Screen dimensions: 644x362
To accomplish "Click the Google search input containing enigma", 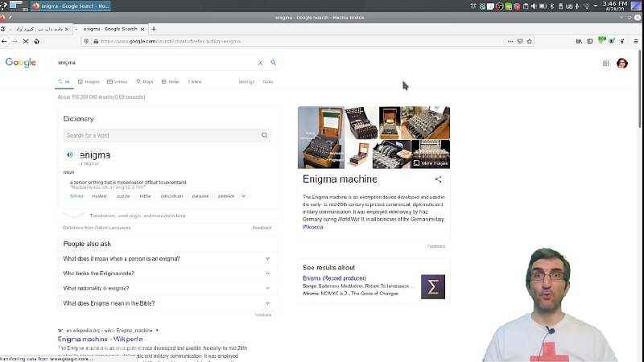I will pos(156,63).
